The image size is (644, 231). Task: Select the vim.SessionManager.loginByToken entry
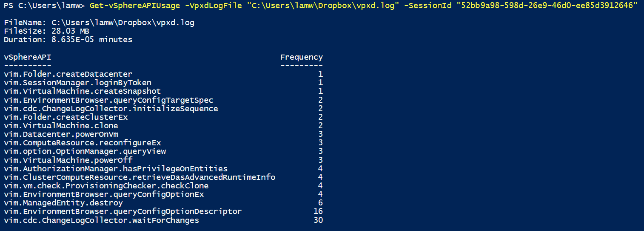(x=77, y=83)
